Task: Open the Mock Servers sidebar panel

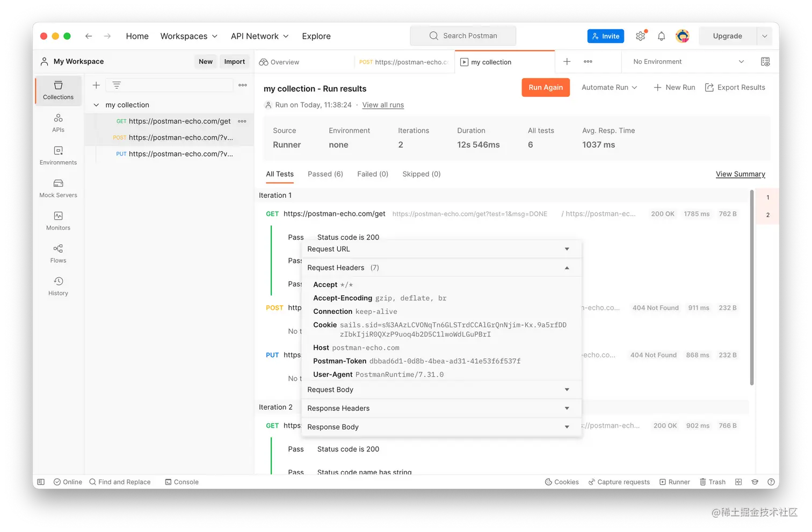Action: pos(58,188)
